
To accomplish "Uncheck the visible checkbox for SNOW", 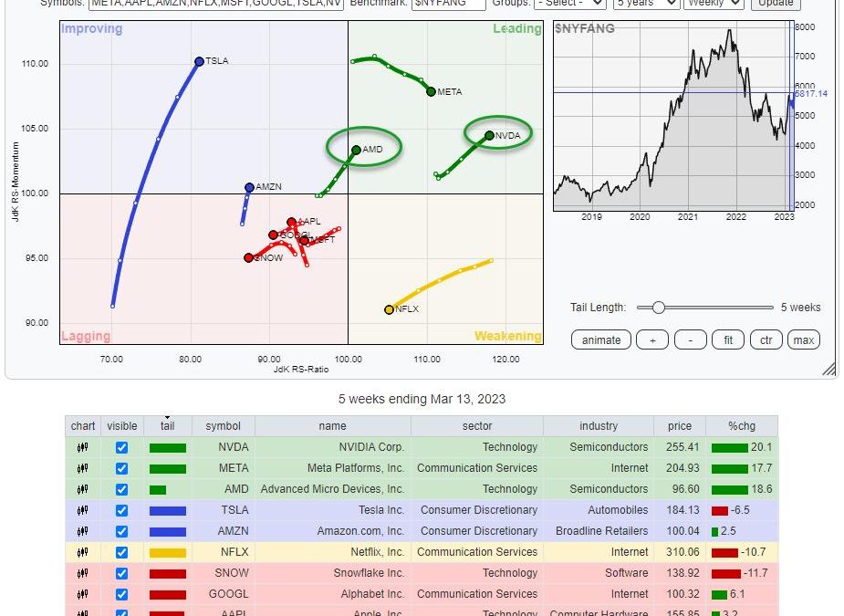I will click(x=121, y=573).
